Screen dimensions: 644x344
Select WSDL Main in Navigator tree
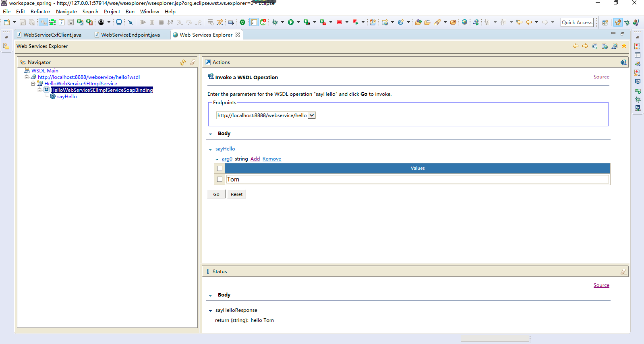tap(45, 71)
